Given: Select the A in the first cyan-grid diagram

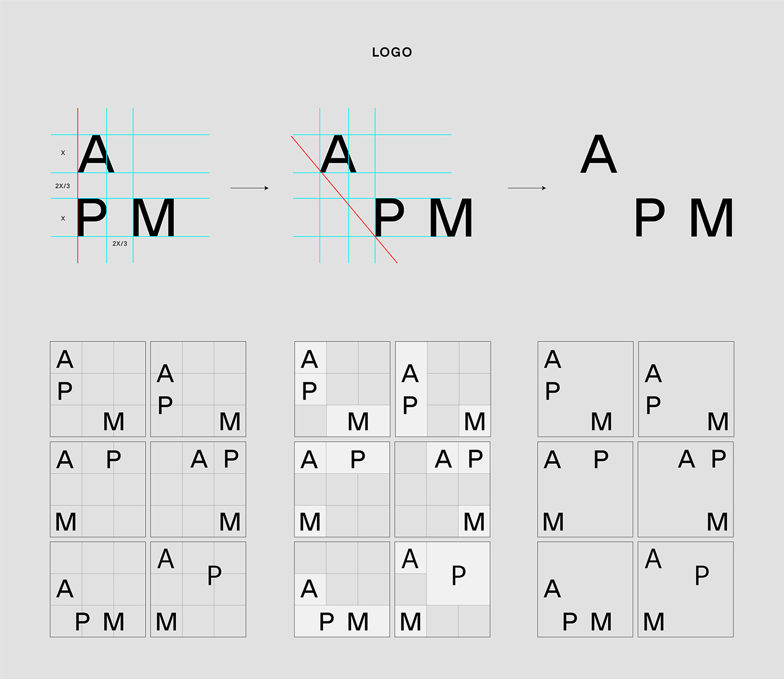Looking at the screenshot, I should 96,154.
